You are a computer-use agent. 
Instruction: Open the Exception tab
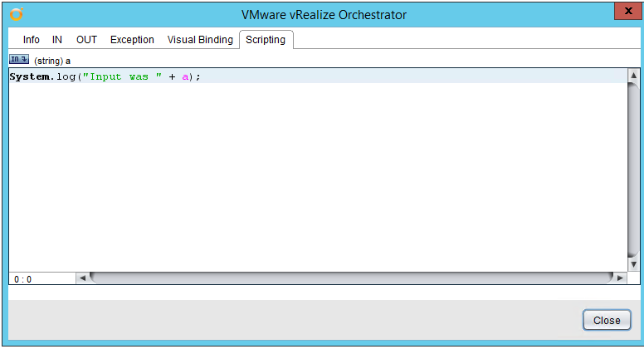pyautogui.click(x=132, y=39)
